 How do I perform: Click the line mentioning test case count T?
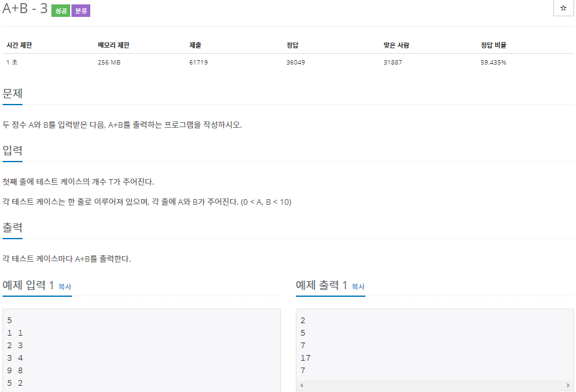pyautogui.click(x=78, y=182)
